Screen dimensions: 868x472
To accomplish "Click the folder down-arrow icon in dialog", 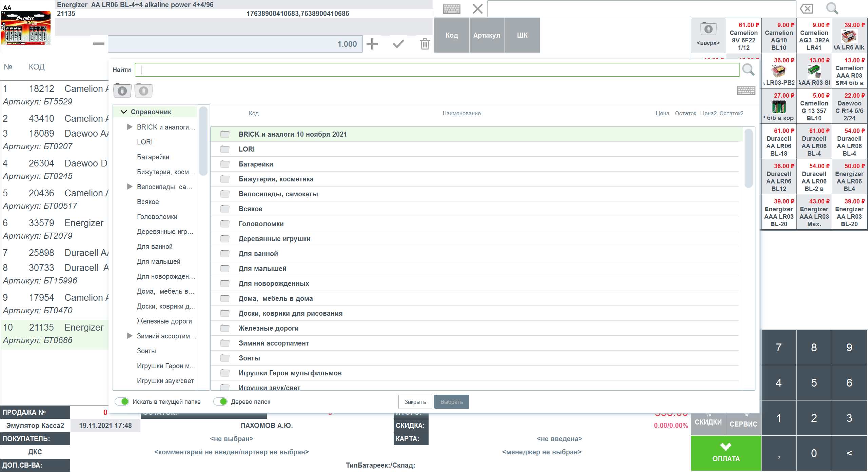I will tap(122, 90).
